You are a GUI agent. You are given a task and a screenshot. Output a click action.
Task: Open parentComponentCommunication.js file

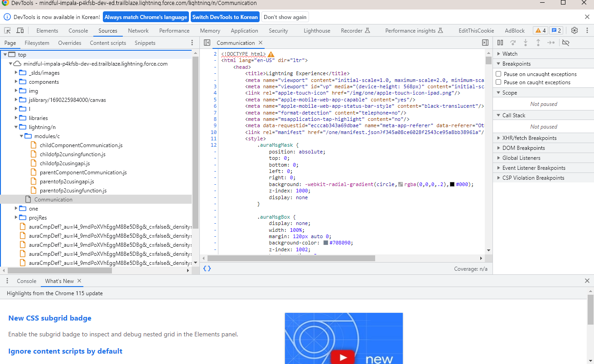pyautogui.click(x=83, y=172)
